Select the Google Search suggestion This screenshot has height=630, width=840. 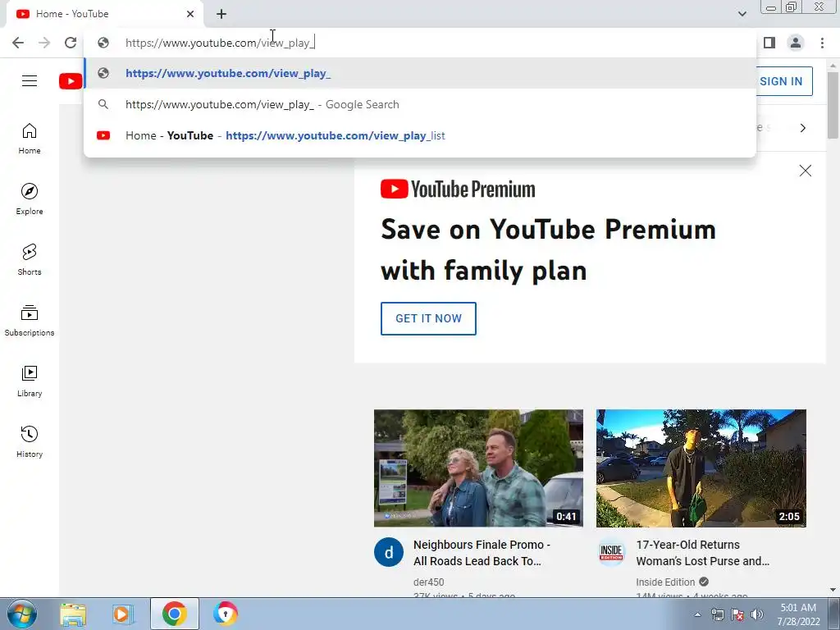click(420, 104)
